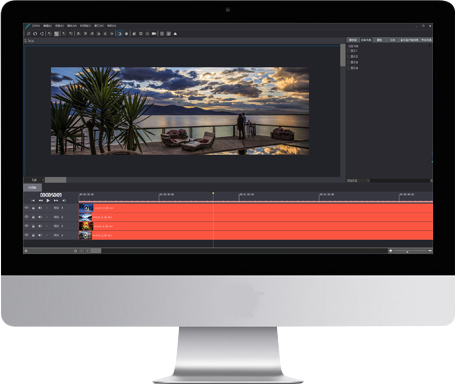The image size is (456, 384).
Task: Click the lock icon on first track
Action: (x=33, y=208)
